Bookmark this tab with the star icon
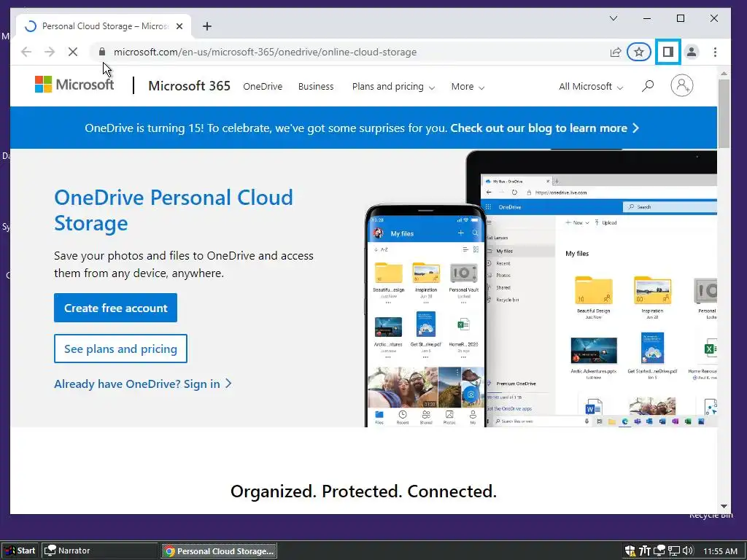Viewport: 747px width, 560px height. click(x=639, y=52)
